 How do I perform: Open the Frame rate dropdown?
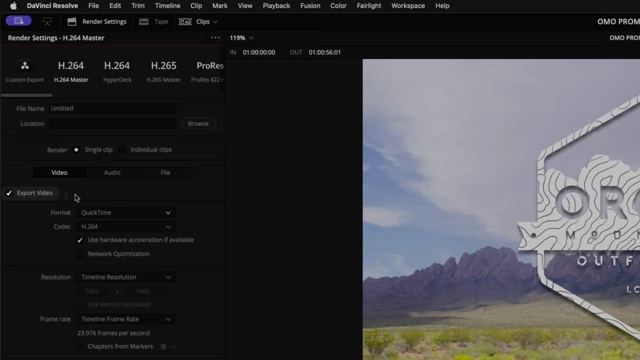[126, 319]
